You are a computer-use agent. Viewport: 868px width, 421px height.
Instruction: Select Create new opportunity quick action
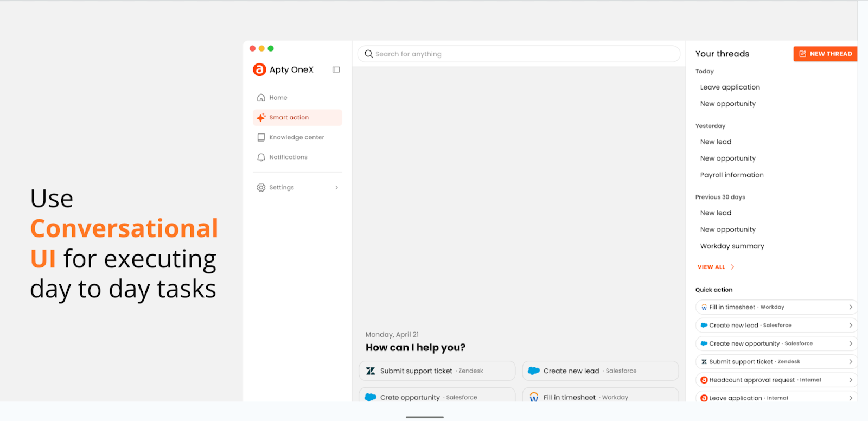776,343
